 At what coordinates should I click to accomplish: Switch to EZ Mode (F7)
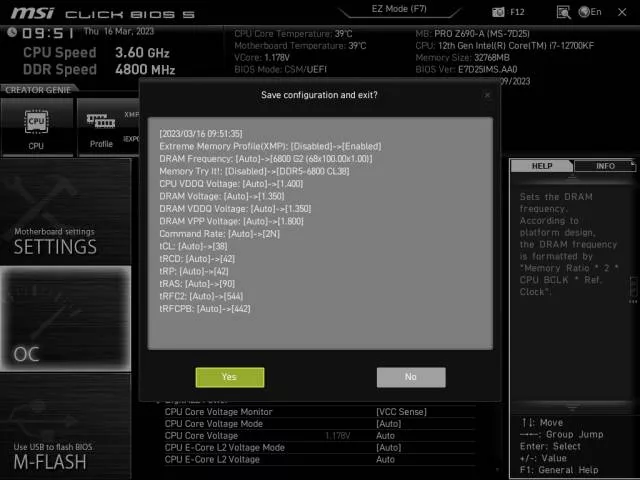tap(399, 9)
